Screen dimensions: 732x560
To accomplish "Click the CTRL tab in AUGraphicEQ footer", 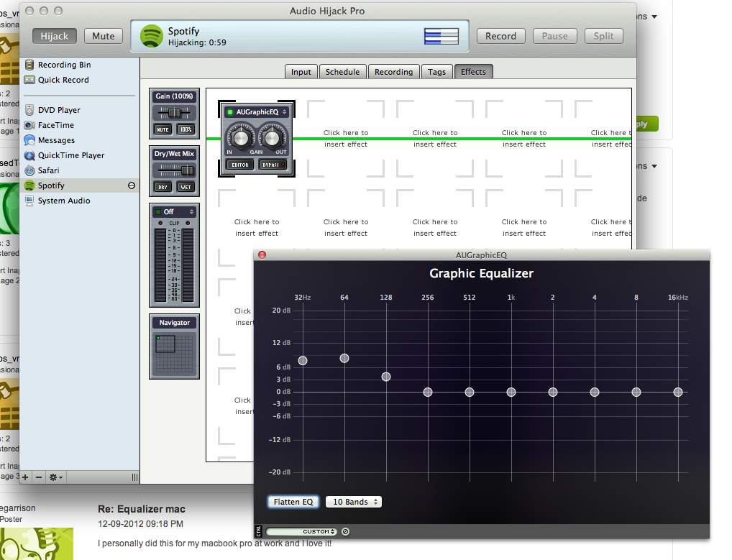I will tap(259, 531).
